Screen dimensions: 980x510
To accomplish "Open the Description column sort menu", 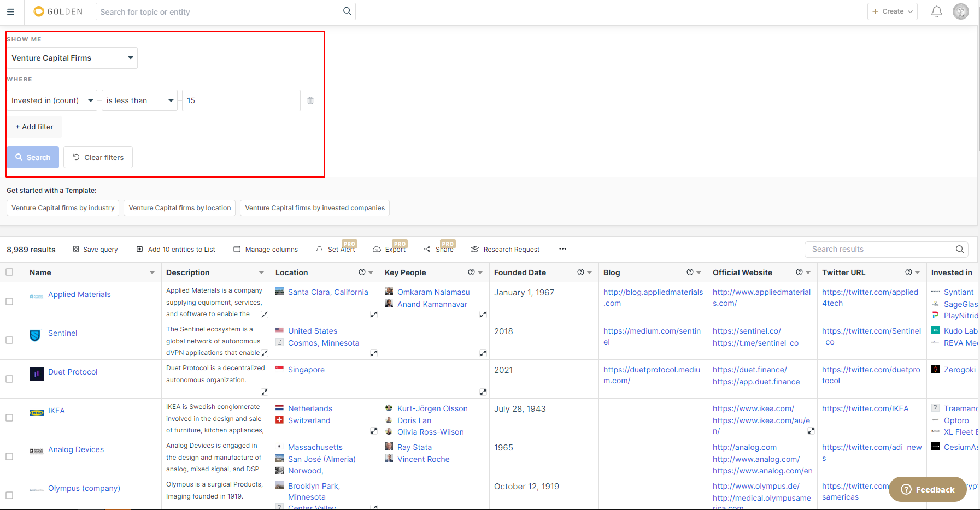I will (261, 272).
